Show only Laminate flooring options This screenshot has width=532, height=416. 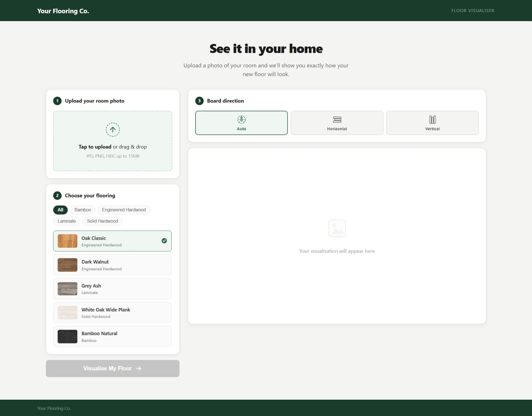tap(66, 221)
